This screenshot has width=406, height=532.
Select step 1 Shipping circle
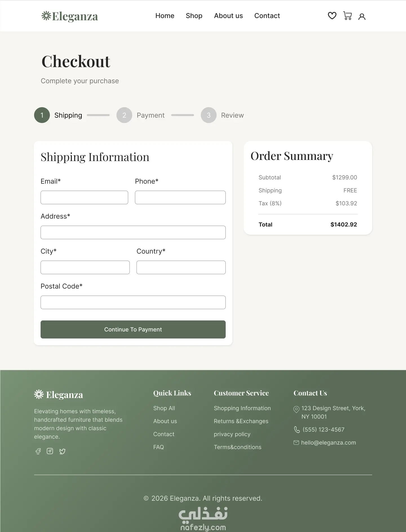tap(42, 115)
